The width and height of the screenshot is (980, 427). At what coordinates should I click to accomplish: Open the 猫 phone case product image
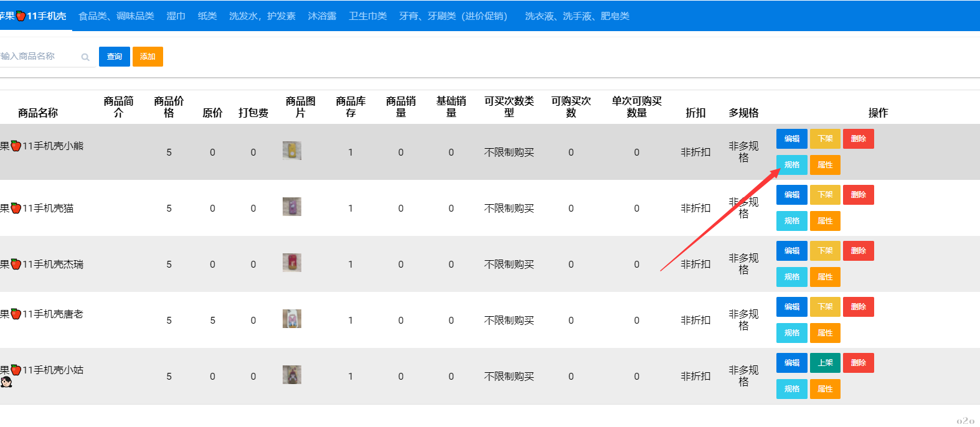click(x=291, y=207)
